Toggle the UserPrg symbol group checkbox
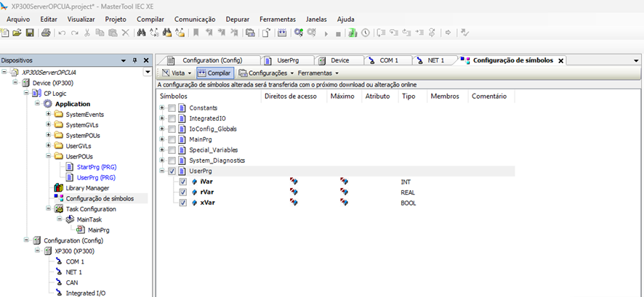The height and width of the screenshot is (297, 644). click(172, 171)
